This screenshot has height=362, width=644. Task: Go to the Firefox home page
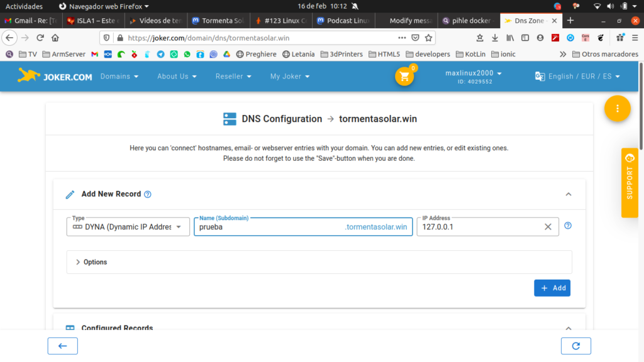tap(55, 38)
